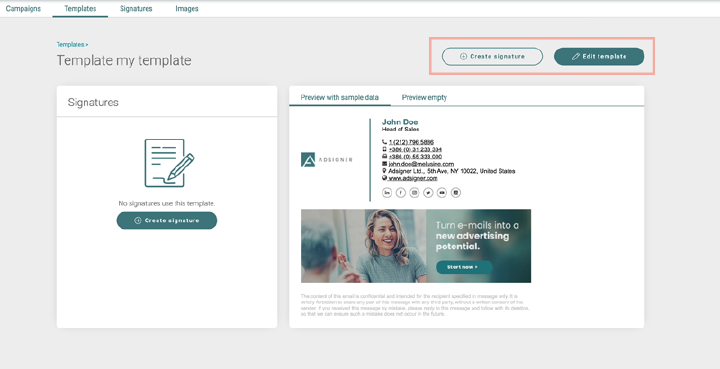This screenshot has width=720, height=369.
Task: Click phone number 1 (212) 796 5896
Action: point(411,142)
